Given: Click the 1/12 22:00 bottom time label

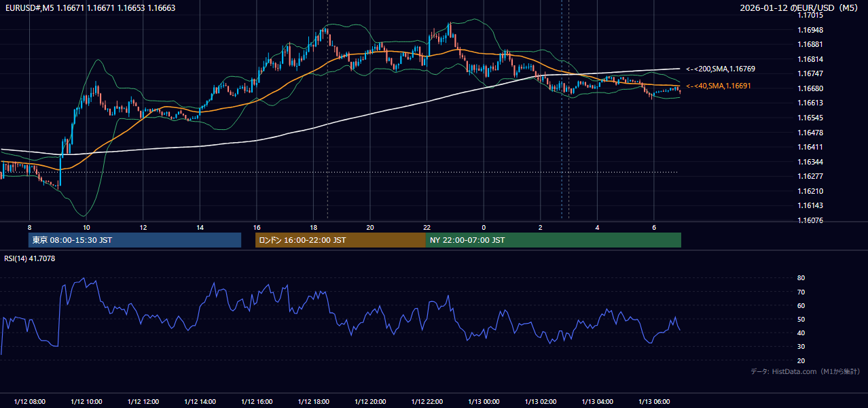Looking at the screenshot, I should coord(427,402).
